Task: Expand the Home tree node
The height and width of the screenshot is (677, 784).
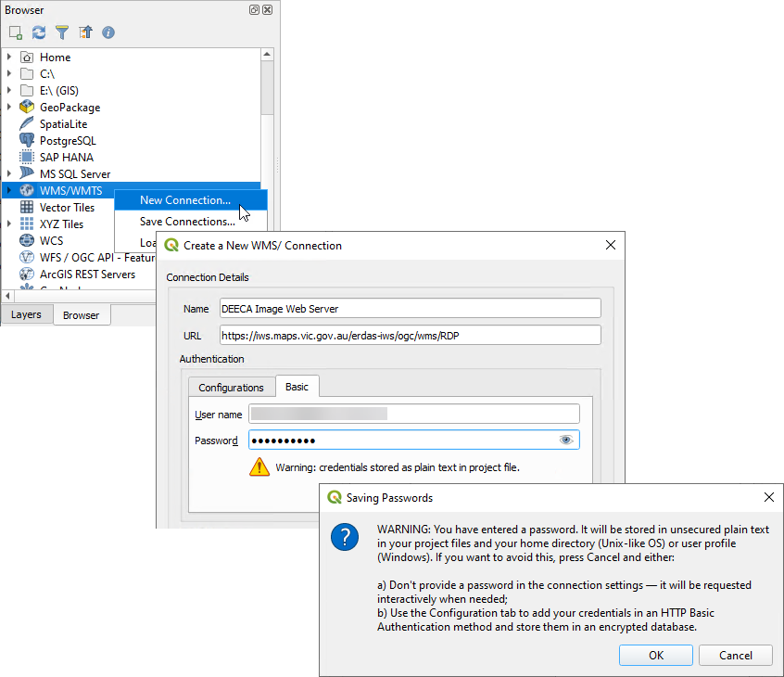Action: pos(9,57)
